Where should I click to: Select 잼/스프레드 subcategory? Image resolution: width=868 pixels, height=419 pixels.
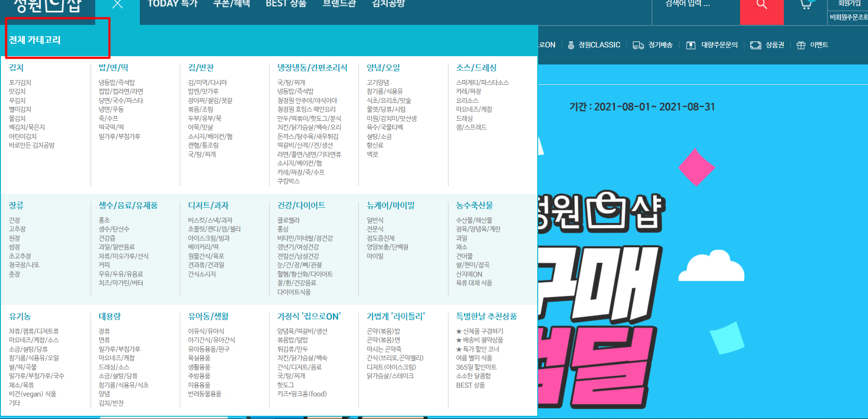point(471,128)
